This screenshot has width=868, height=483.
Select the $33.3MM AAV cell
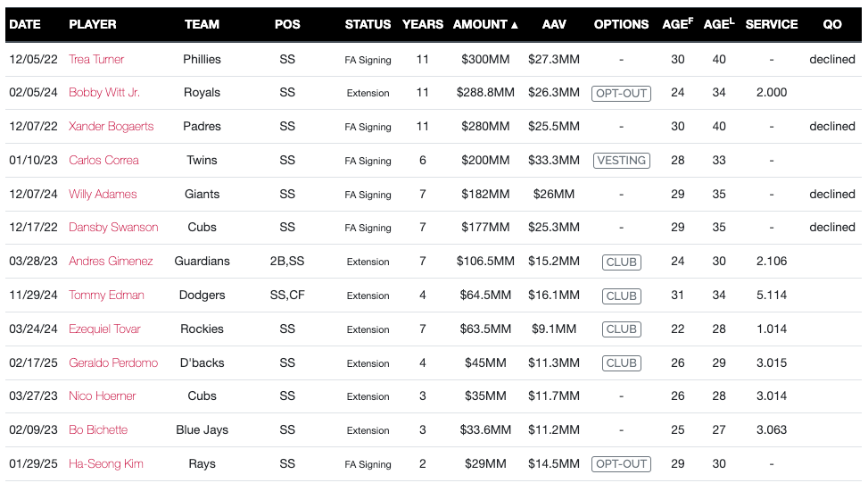tap(554, 160)
